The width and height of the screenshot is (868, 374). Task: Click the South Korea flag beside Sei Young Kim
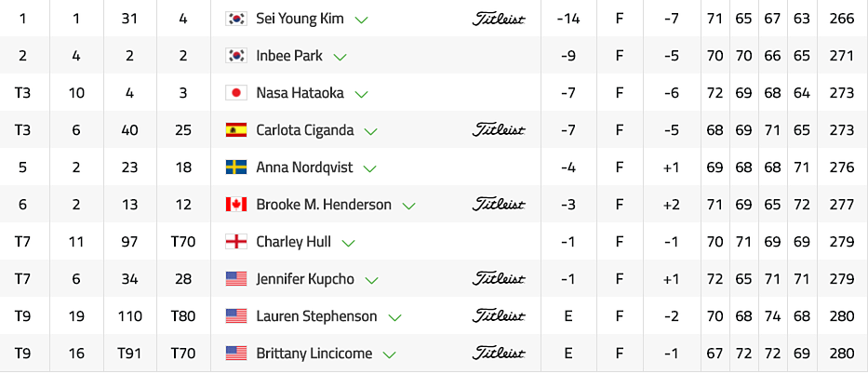[236, 19]
